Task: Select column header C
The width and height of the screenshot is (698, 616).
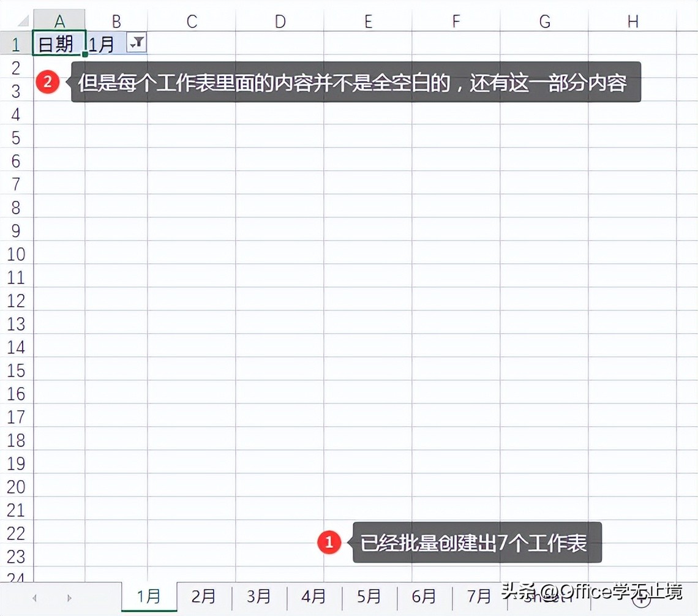Action: (192, 21)
